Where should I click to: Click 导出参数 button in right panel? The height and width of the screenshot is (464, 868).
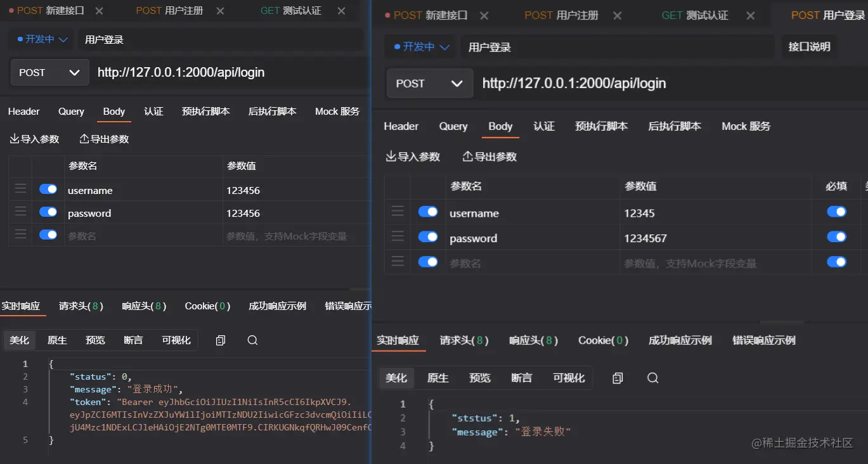click(x=489, y=157)
